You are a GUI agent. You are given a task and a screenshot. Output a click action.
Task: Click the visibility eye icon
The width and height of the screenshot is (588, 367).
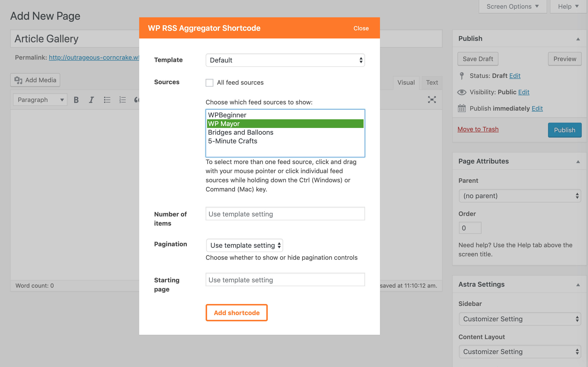tap(462, 92)
